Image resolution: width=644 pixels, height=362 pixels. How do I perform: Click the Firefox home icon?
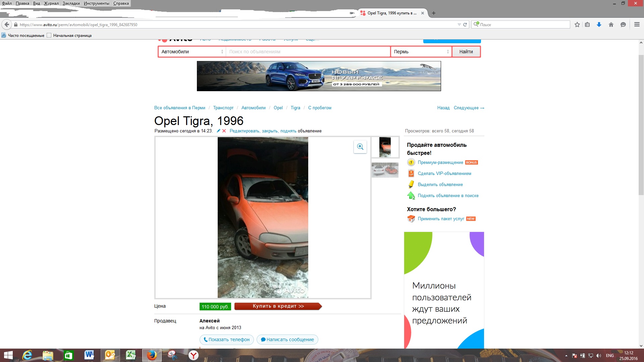[611, 25]
